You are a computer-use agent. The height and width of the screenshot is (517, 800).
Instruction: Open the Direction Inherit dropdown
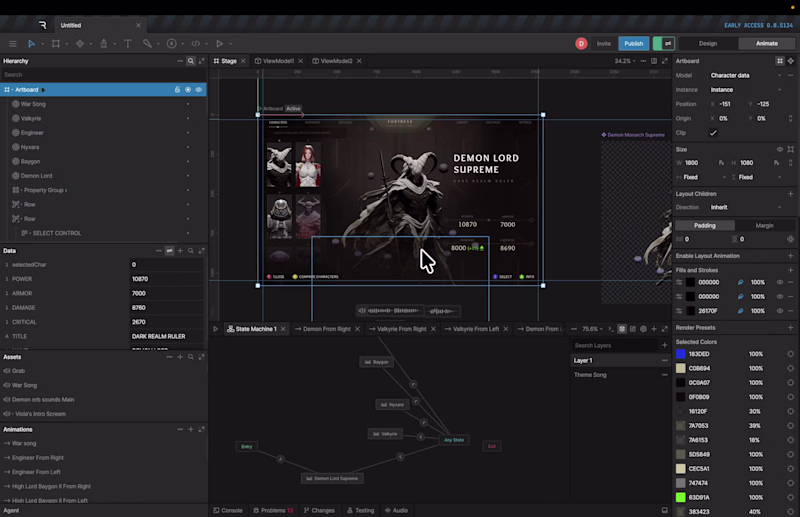point(745,207)
